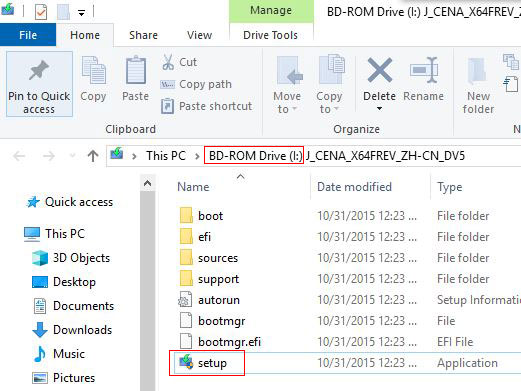The width and height of the screenshot is (521, 391).
Task: Click Copy path command
Action: point(196,84)
